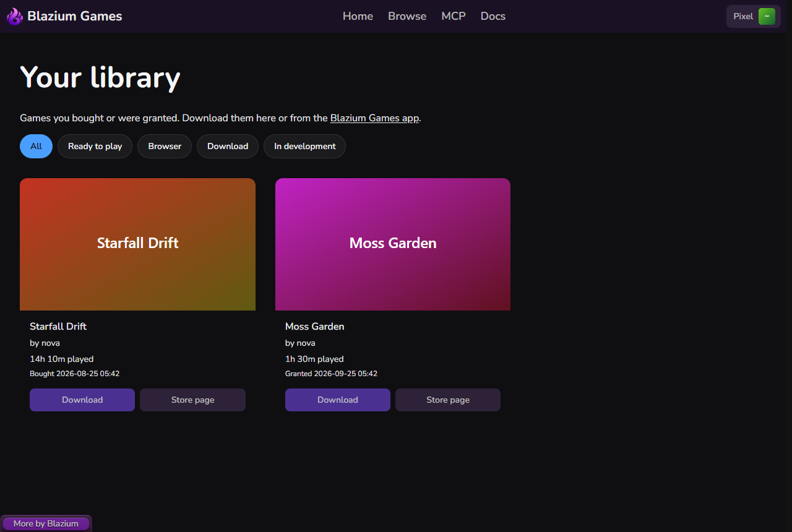
Task: Filter library by Download games
Action: [228, 146]
